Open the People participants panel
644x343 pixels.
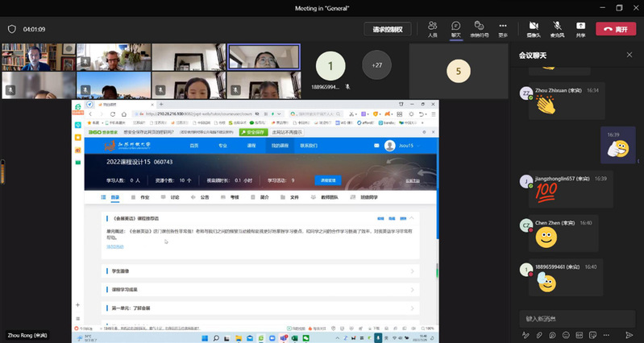(433, 28)
